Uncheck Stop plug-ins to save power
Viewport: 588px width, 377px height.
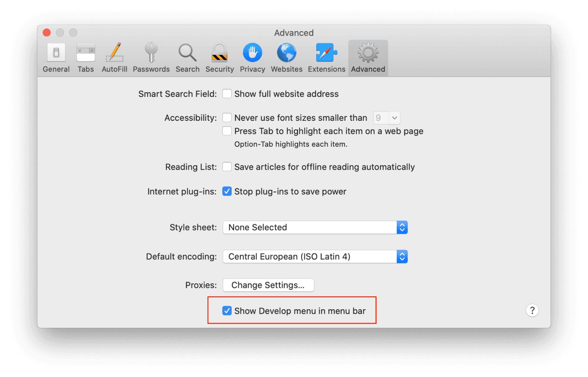click(x=227, y=191)
